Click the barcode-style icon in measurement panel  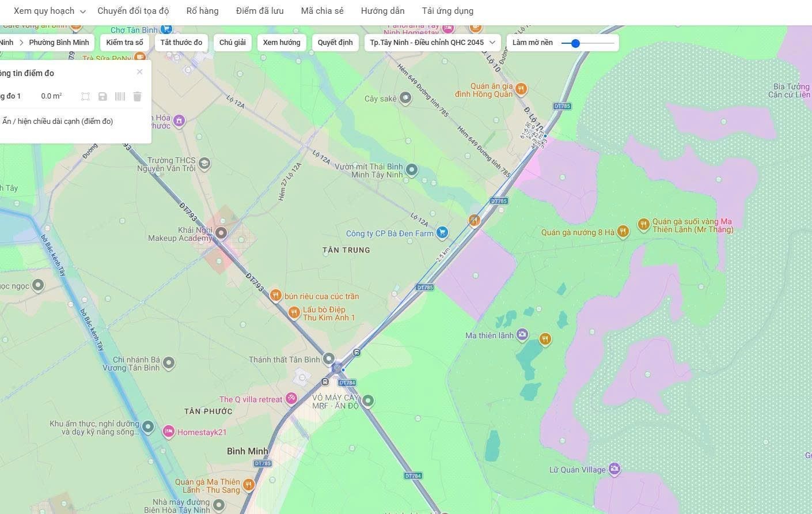coord(120,96)
